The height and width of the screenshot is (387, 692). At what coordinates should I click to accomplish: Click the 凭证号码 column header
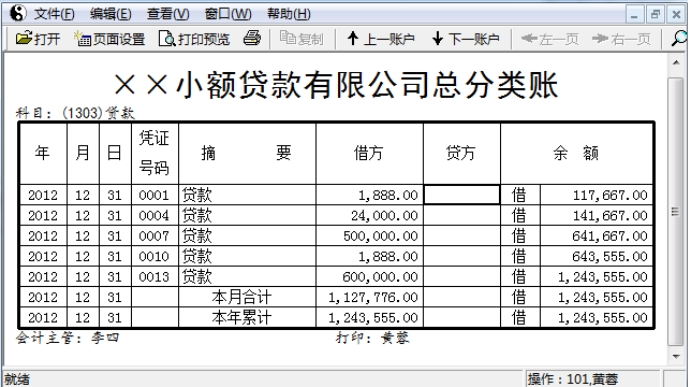tap(154, 153)
